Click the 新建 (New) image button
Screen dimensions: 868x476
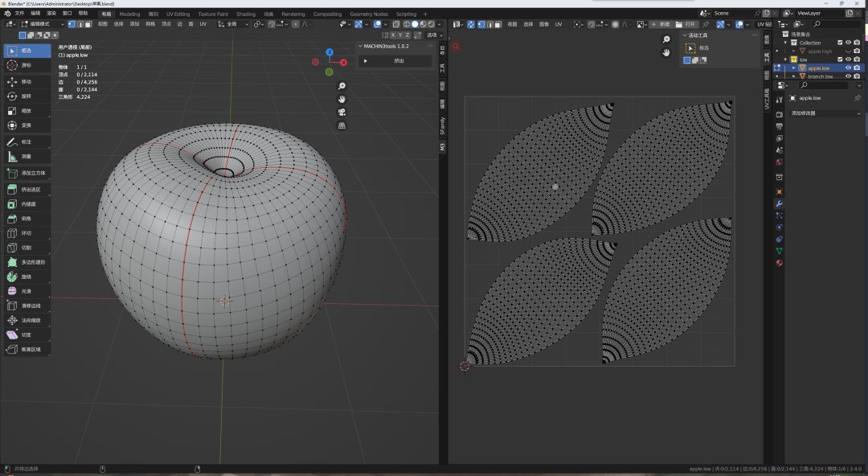pos(661,24)
